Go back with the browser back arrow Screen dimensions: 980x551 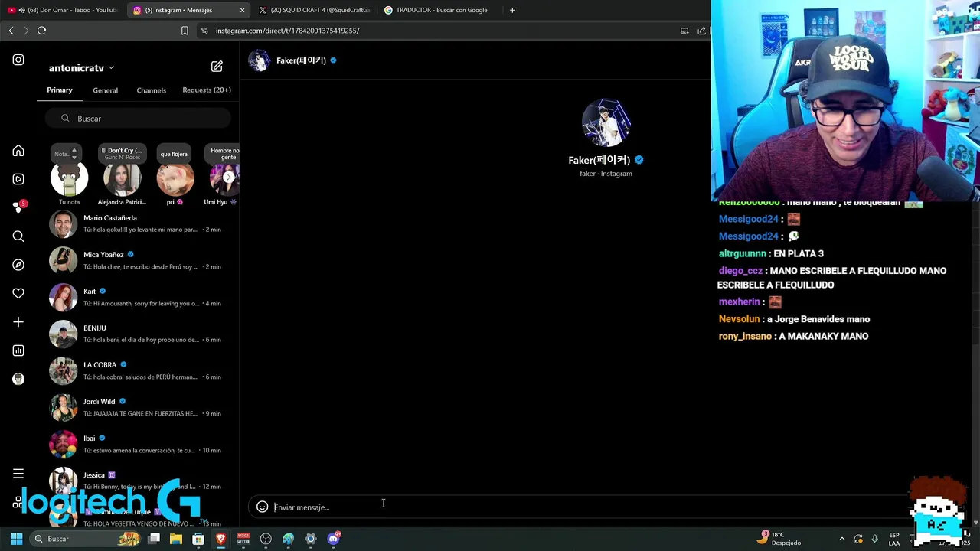click(11, 31)
